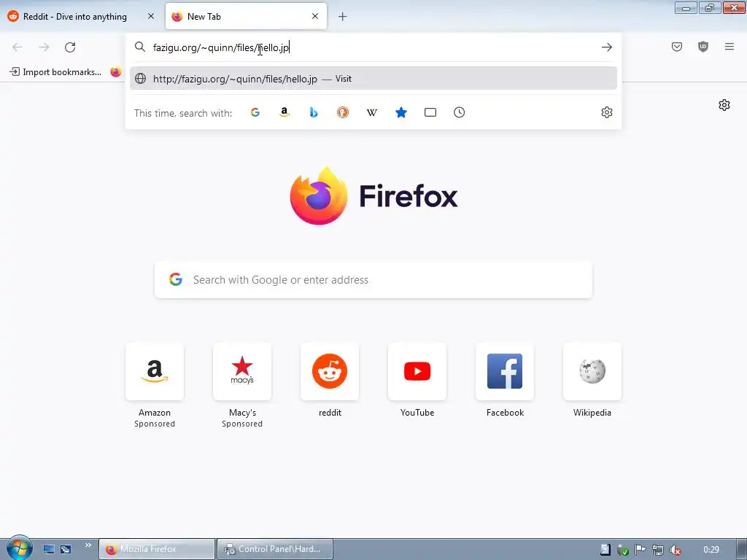The width and height of the screenshot is (747, 560).
Task: Click the Search with Google box on page
Action: pos(373,279)
